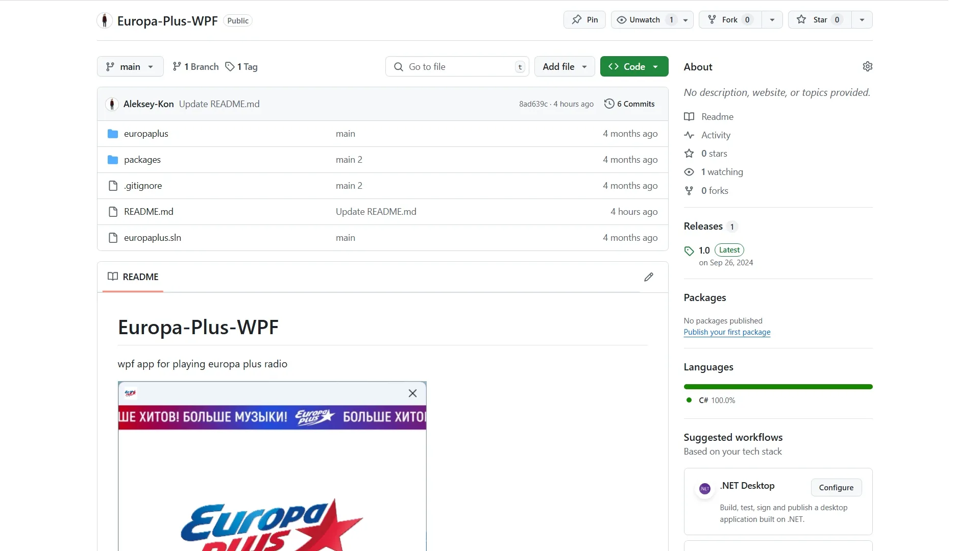Viewport: 980px width, 551px height.
Task: Click the europaplus folder icon
Action: 113,134
